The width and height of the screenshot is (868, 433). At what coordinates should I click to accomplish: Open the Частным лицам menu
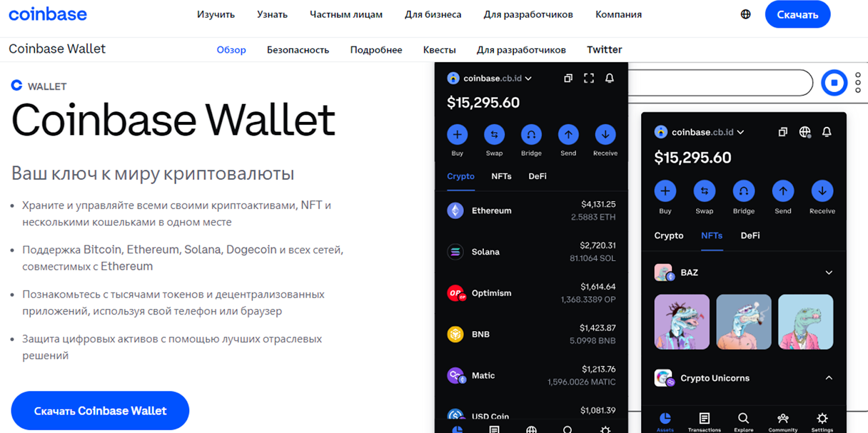(346, 15)
